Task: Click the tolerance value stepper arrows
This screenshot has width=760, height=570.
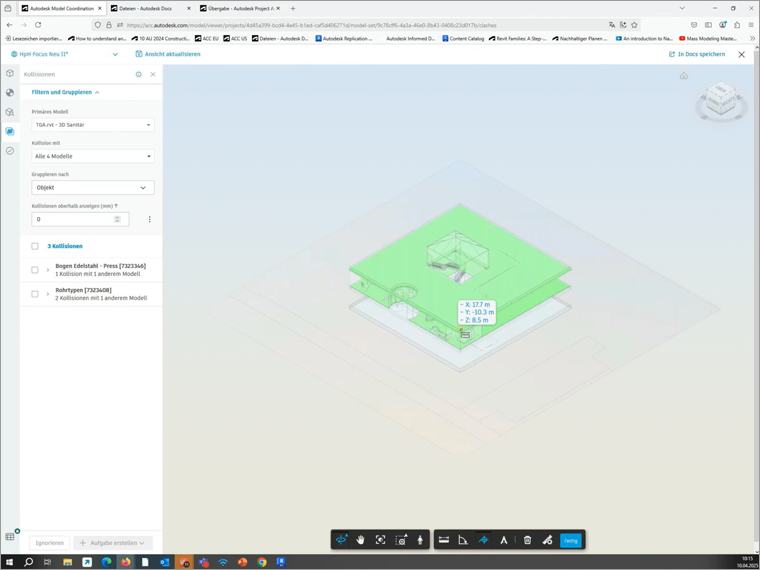Action: coord(117,219)
